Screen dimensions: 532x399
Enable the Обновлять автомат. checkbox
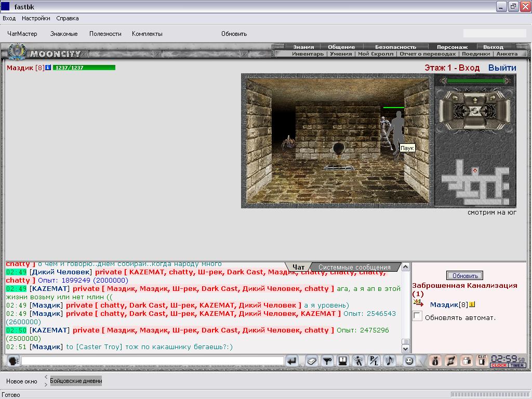pyautogui.click(x=417, y=316)
